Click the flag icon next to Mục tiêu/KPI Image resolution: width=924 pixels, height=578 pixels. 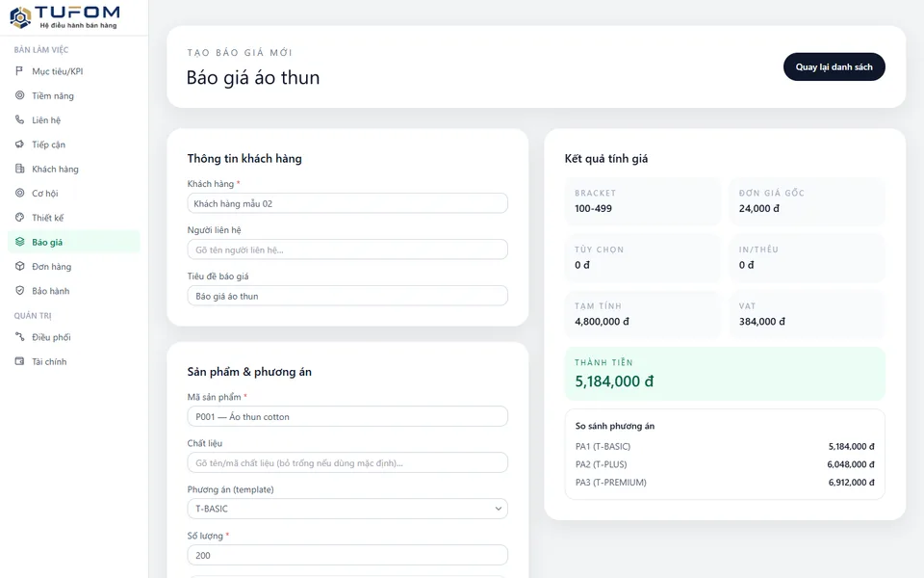click(x=19, y=70)
